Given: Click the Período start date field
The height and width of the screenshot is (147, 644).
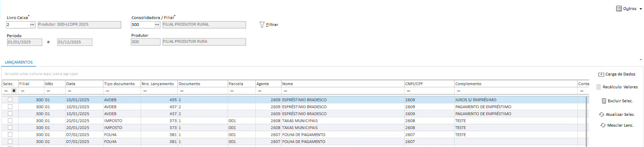Looking at the screenshot, I should [x=24, y=42].
